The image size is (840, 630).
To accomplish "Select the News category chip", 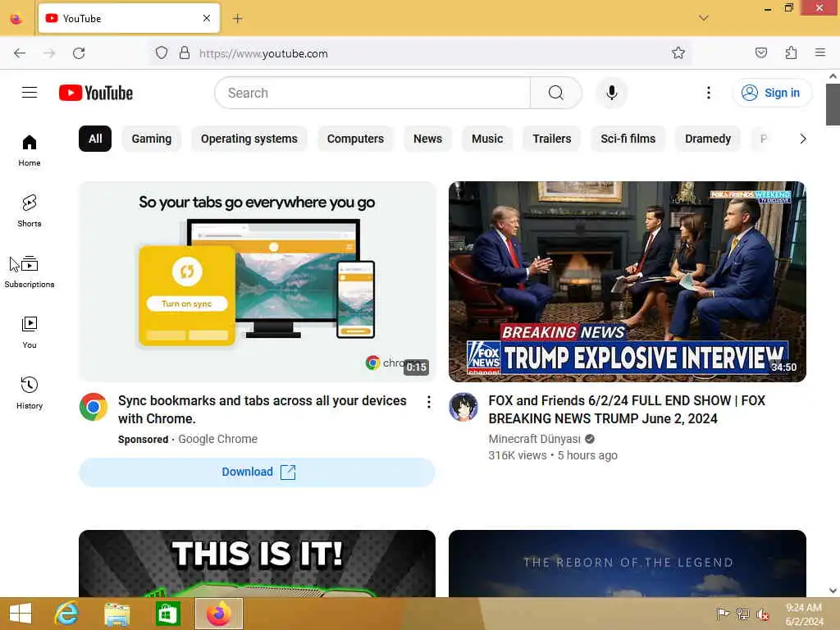I will tap(427, 139).
